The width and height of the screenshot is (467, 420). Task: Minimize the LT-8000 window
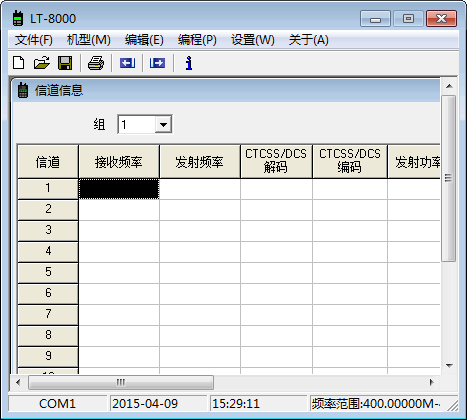(375, 18)
